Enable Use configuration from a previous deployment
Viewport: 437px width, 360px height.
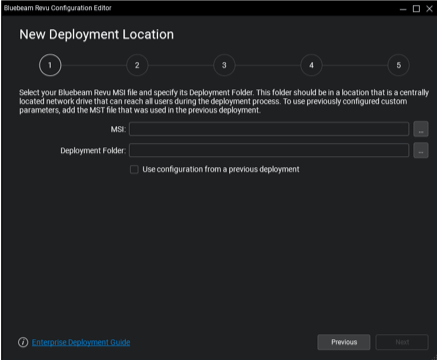[134, 169]
